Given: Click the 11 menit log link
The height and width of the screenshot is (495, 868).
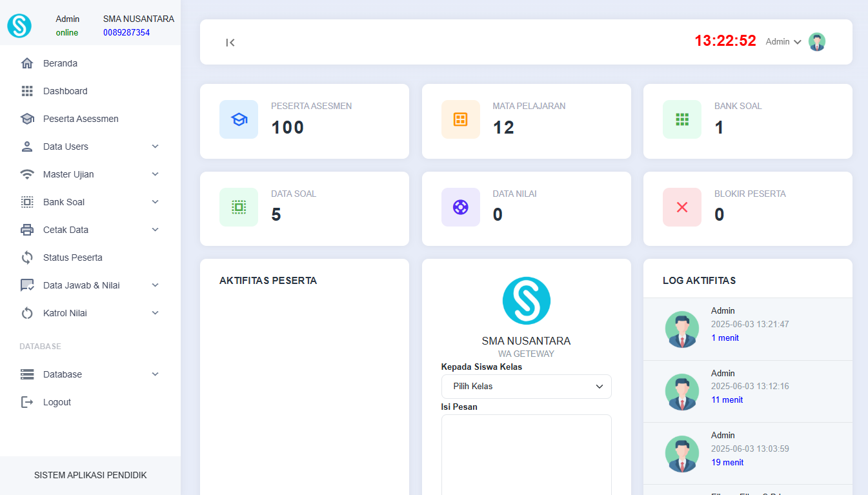Looking at the screenshot, I should [x=727, y=400].
